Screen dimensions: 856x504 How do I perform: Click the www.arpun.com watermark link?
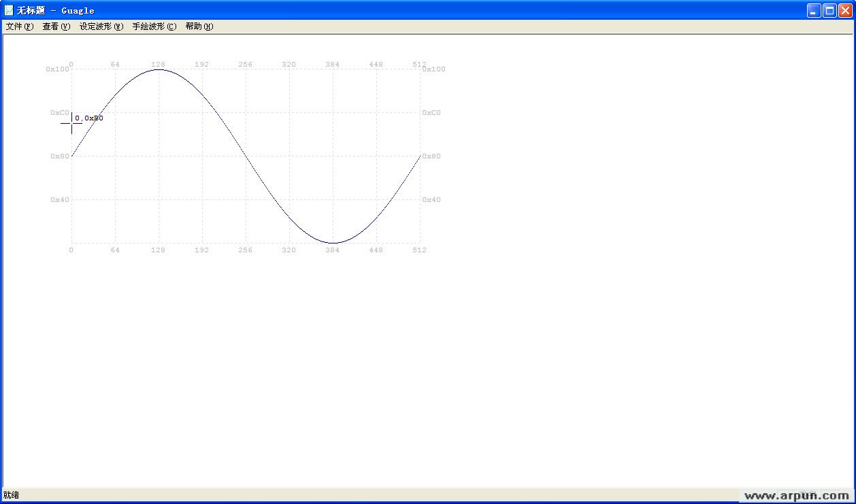pos(797,496)
